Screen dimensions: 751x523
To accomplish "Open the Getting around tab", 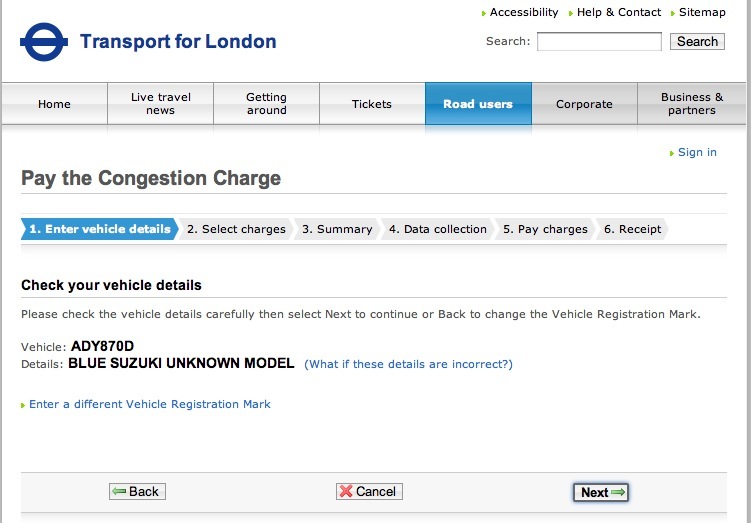I will [x=266, y=104].
